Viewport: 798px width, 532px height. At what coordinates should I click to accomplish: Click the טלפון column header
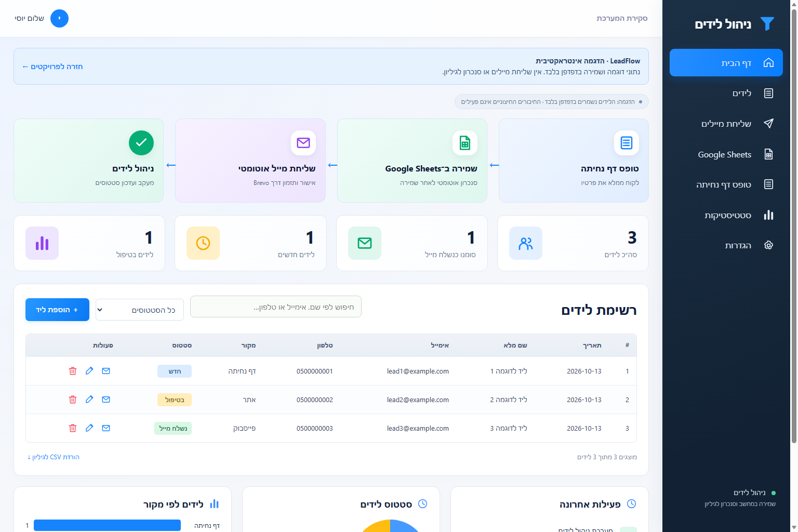[x=325, y=345]
